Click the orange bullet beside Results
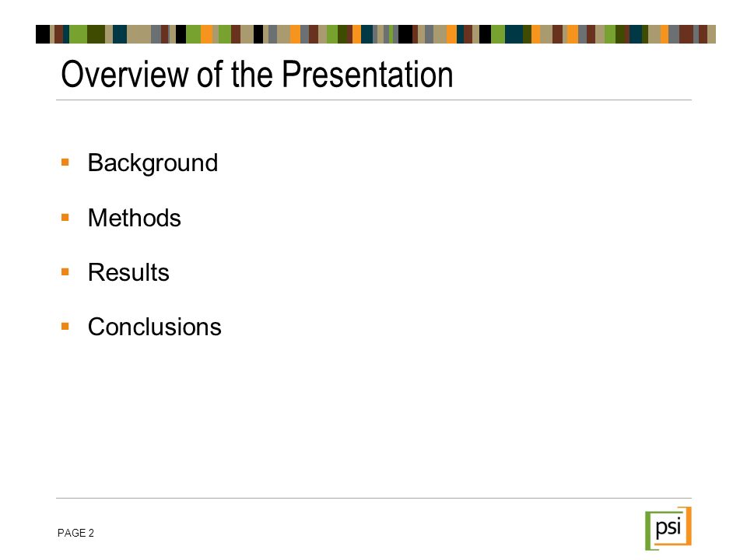This screenshot has width=747, height=560. (65, 272)
